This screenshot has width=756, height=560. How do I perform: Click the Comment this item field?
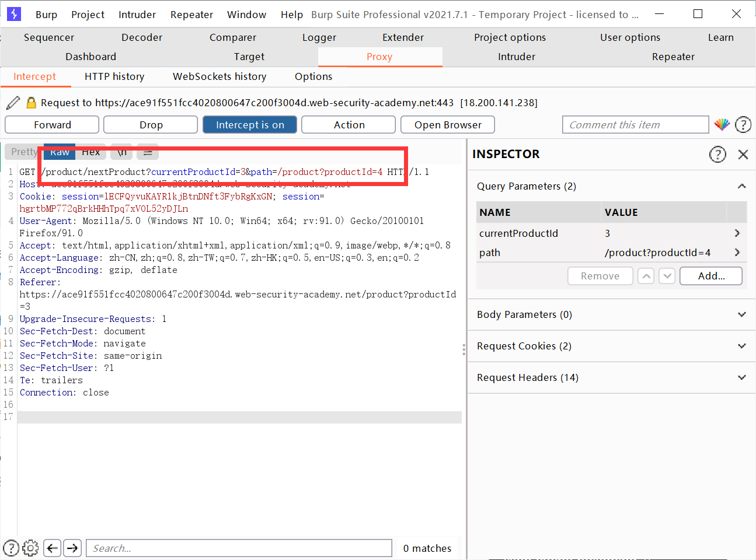click(x=635, y=125)
